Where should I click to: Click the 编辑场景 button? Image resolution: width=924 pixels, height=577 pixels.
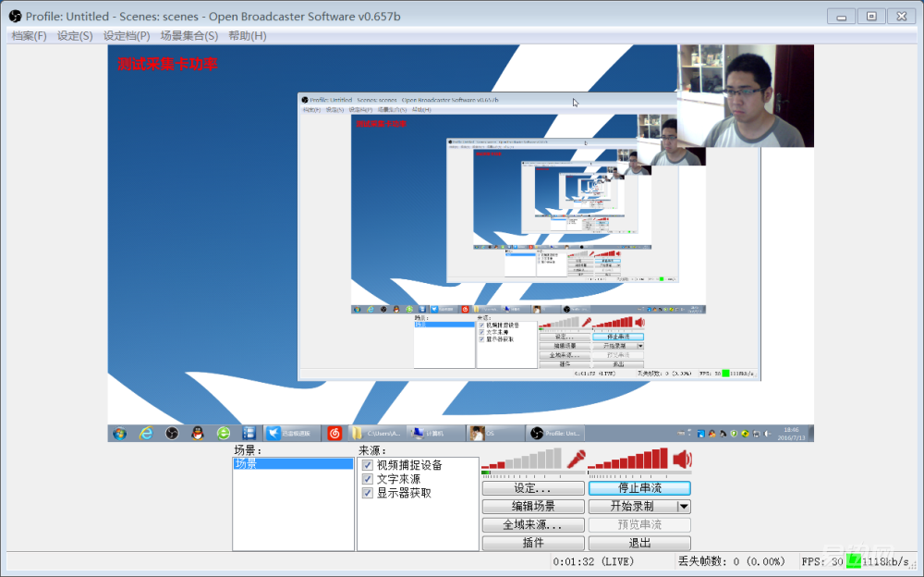tap(533, 507)
